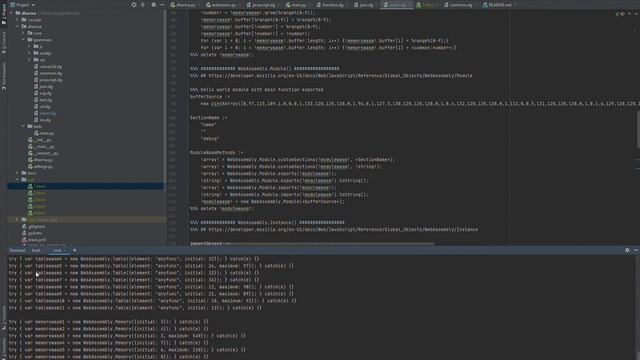Select __version__.py in the project tree
The image size is (640, 360).
click(x=43, y=153)
